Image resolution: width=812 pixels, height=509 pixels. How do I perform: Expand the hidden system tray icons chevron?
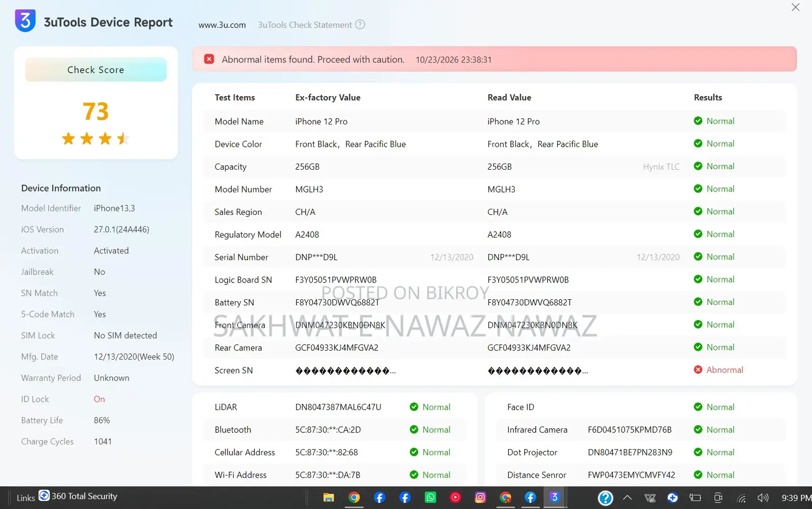click(628, 498)
